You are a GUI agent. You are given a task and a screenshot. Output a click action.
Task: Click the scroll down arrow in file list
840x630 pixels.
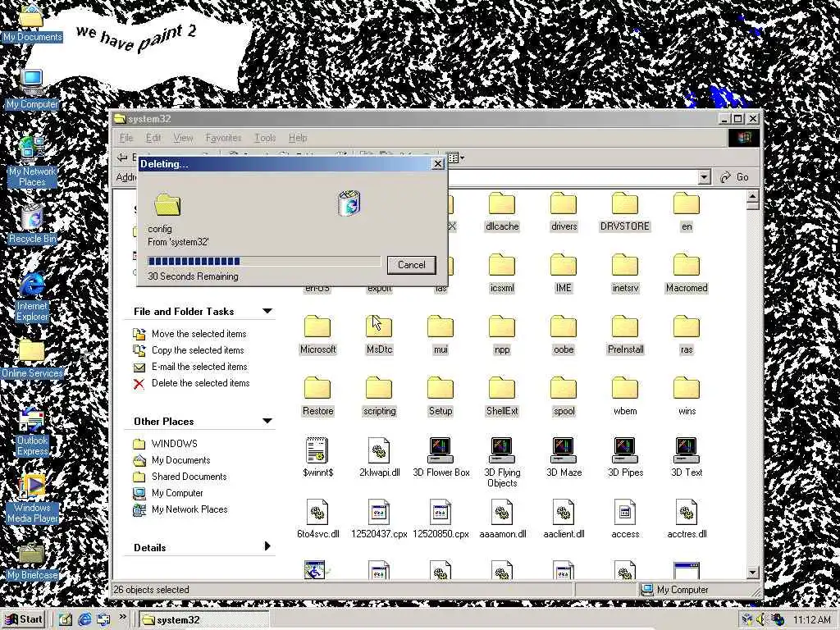tap(753, 572)
